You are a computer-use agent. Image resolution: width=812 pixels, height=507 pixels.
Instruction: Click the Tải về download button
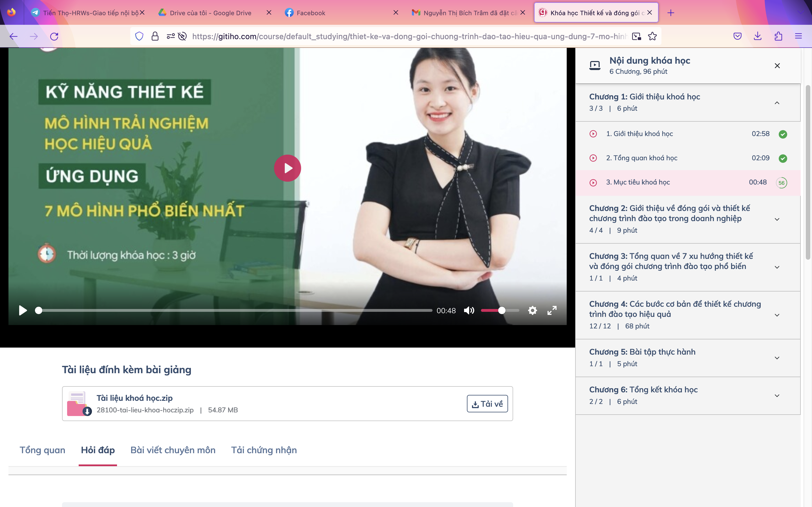pyautogui.click(x=487, y=404)
